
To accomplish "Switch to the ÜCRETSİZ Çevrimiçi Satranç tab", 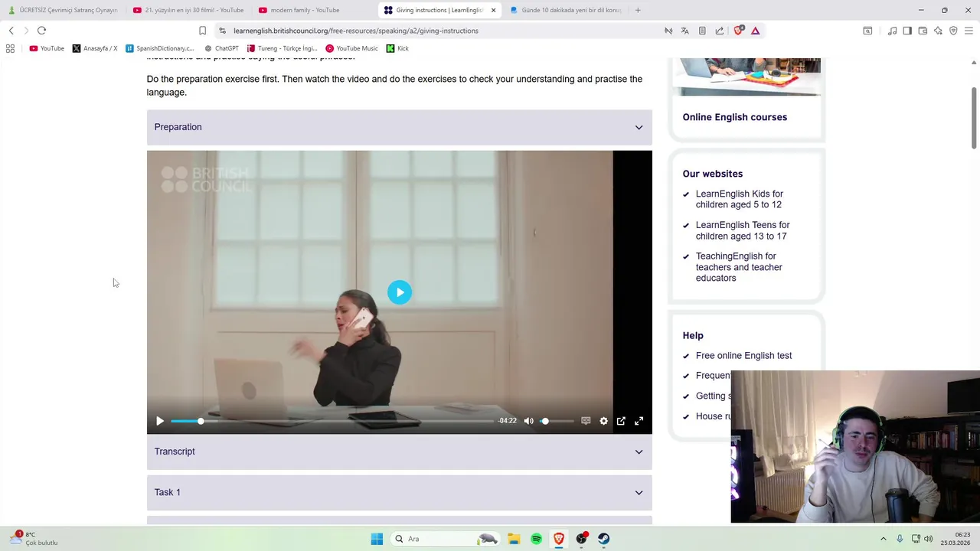I will [x=63, y=10].
